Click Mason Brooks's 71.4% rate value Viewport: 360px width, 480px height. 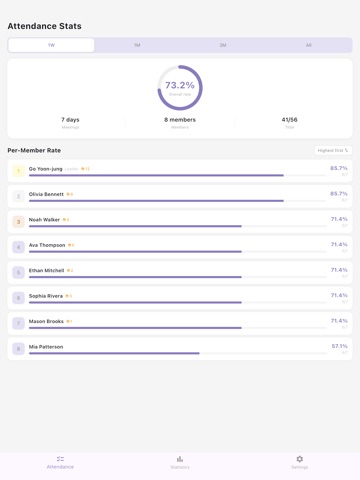pyautogui.click(x=339, y=321)
